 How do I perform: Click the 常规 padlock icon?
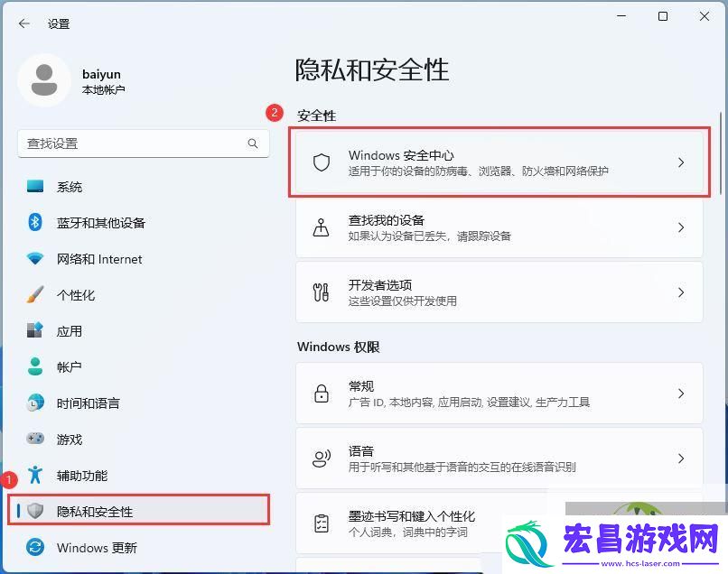tap(322, 393)
